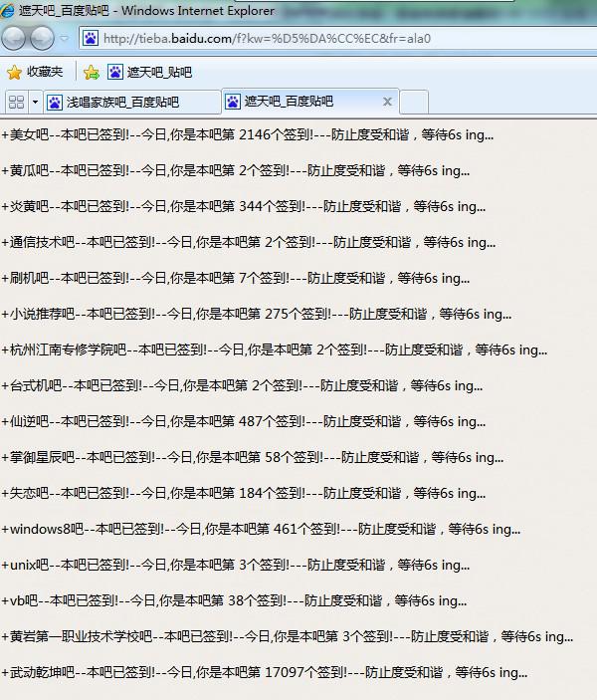Click the Baidu paw icon in address bar
The image size is (597, 700).
click(91, 39)
